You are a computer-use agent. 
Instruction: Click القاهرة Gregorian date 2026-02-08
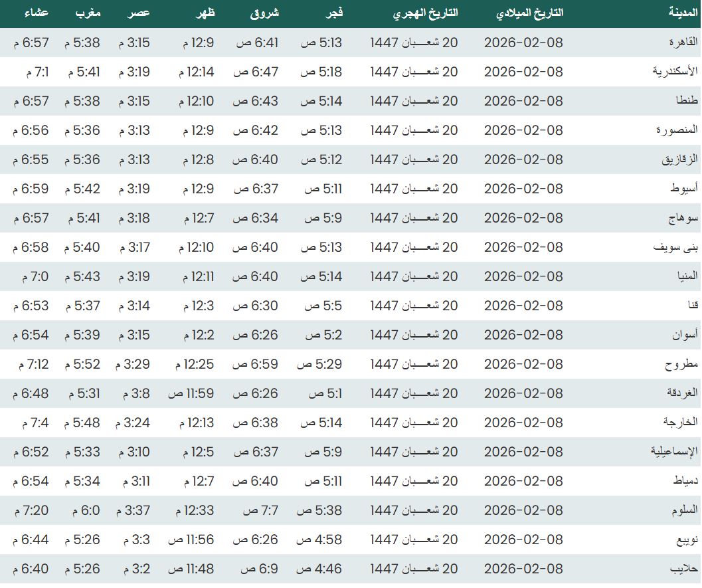pos(523,43)
